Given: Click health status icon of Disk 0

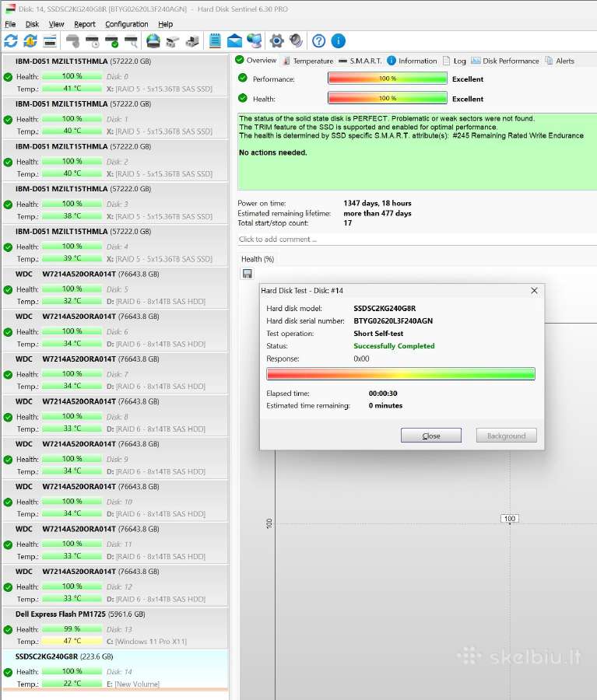Looking at the screenshot, I should 8,77.
